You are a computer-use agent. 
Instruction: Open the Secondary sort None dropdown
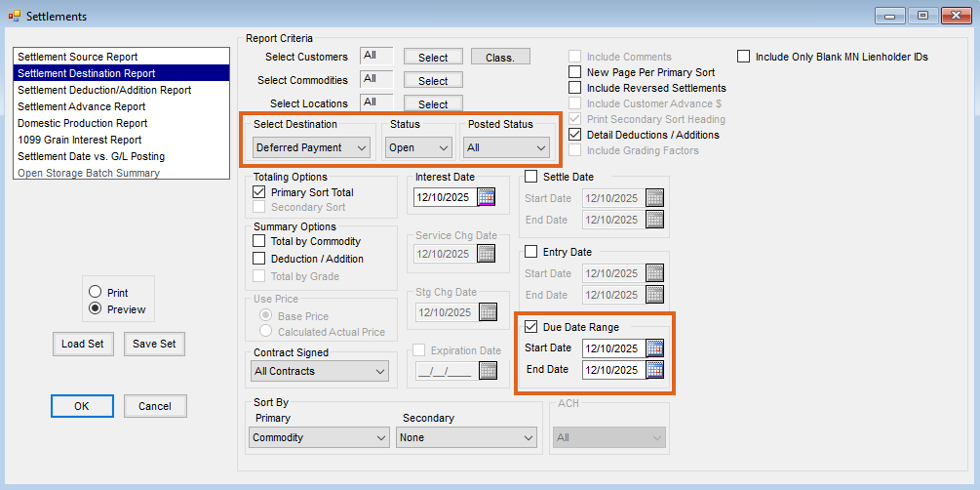[x=466, y=437]
